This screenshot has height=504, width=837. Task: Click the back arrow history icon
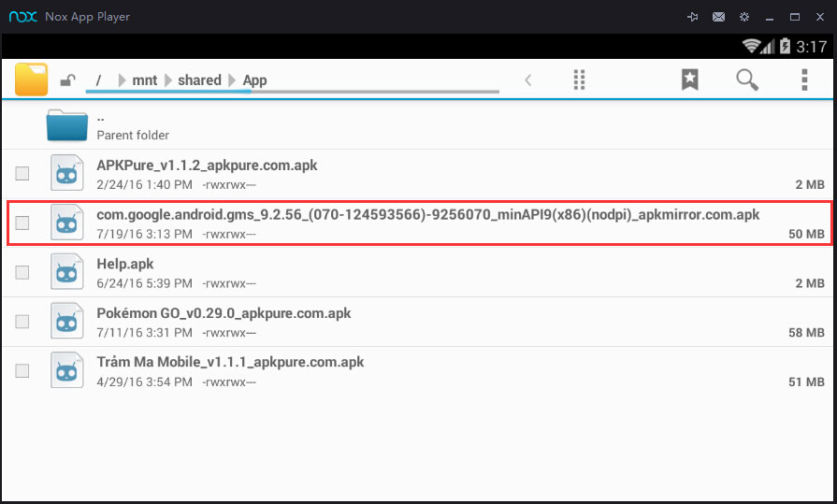528,80
